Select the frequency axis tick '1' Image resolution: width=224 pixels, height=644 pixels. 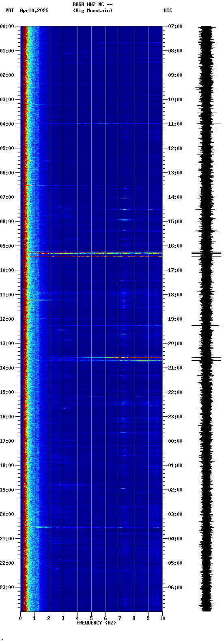34,618
